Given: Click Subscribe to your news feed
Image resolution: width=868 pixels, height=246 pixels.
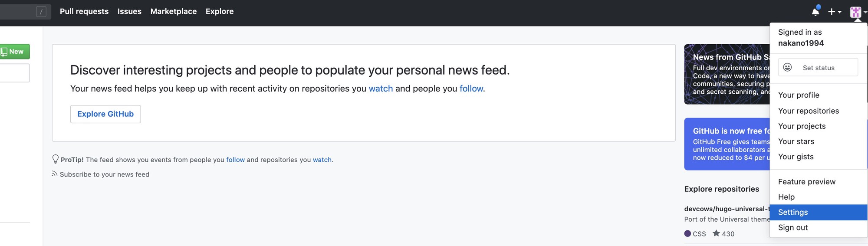Looking at the screenshot, I should point(105,174).
